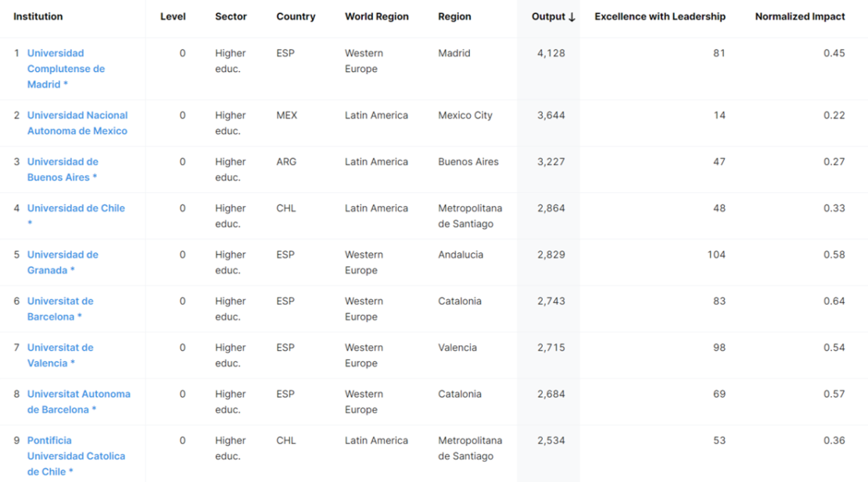Click the Output sort arrow icon
Viewport: 868px width, 482px height.
(x=572, y=17)
